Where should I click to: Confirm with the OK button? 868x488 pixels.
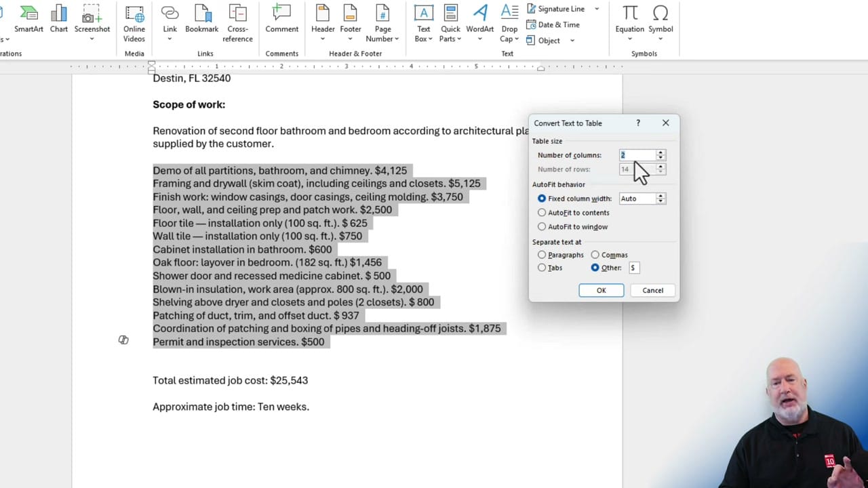601,290
